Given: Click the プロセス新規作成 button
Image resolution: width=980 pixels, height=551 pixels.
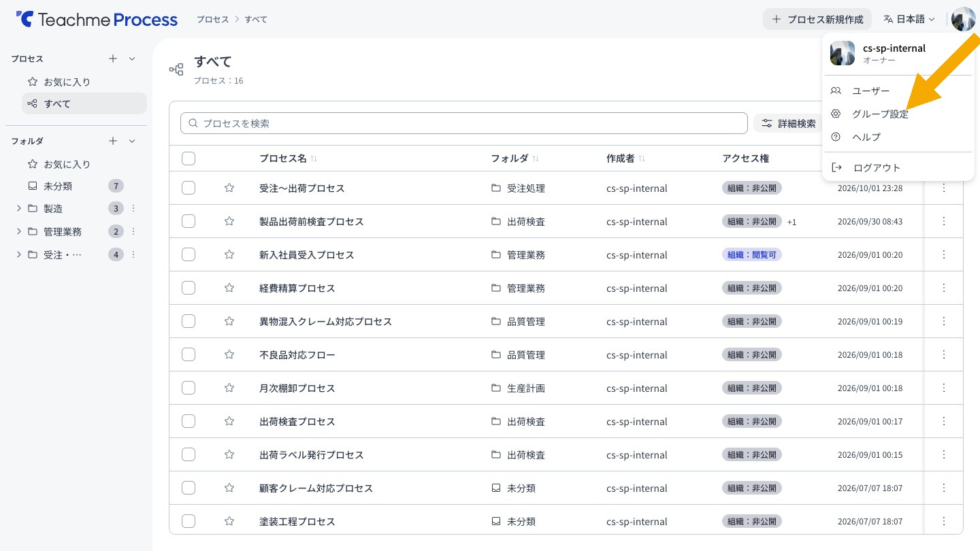Looking at the screenshot, I should pyautogui.click(x=817, y=19).
